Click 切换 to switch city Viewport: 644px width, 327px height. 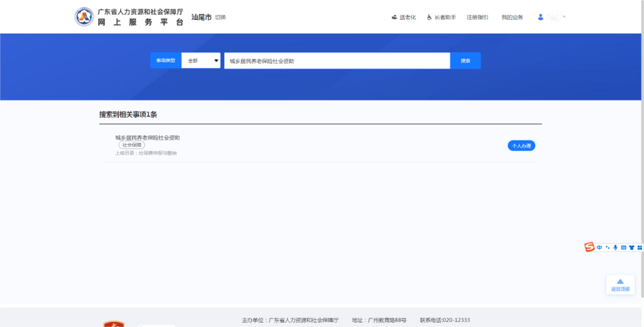tap(220, 17)
